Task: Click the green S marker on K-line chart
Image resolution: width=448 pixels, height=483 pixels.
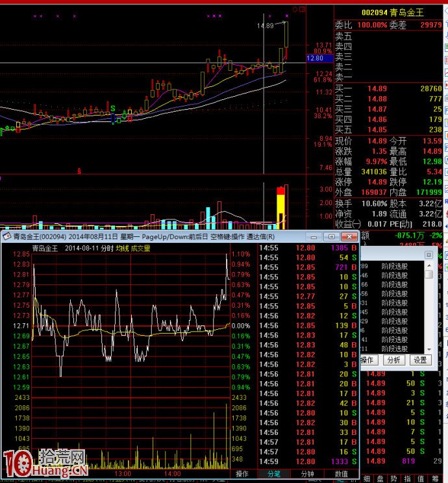Action: coord(113,108)
